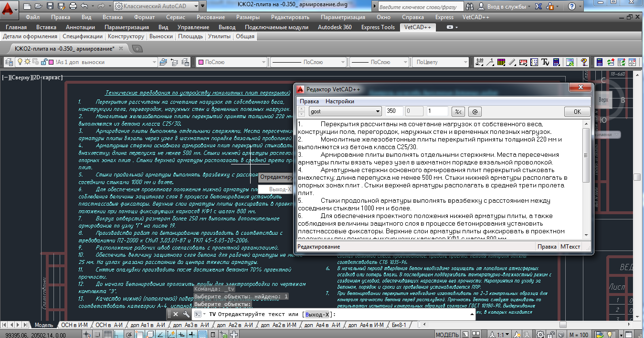This screenshot has height=338, width=644.
Task: Click the VetCAD ruler measure icon
Action: coord(512,62)
